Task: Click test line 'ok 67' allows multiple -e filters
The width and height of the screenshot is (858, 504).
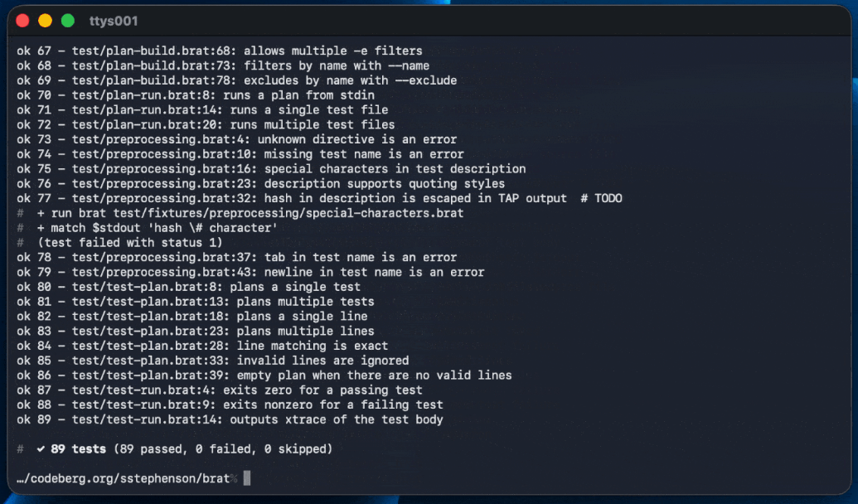Action: (x=220, y=51)
